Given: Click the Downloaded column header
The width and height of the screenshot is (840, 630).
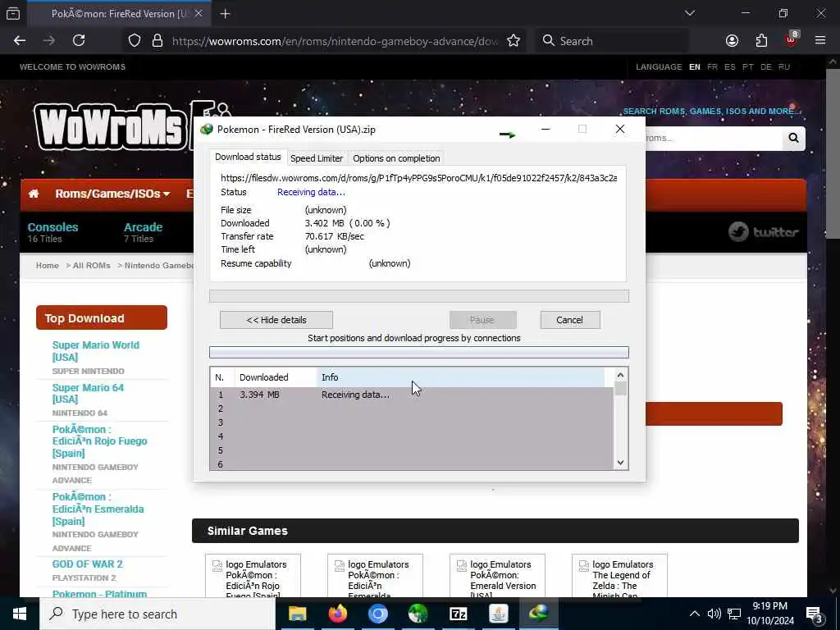Looking at the screenshot, I should (276, 377).
